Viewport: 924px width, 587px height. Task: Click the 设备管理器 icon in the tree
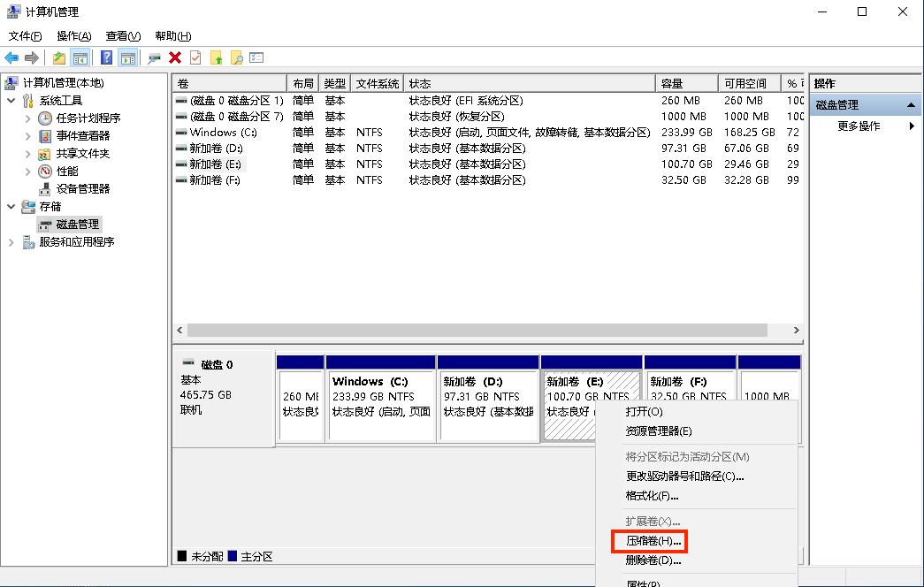click(x=45, y=188)
